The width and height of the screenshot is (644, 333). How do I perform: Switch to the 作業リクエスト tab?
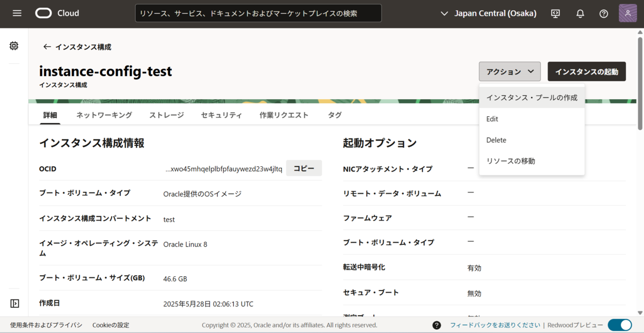(x=284, y=115)
